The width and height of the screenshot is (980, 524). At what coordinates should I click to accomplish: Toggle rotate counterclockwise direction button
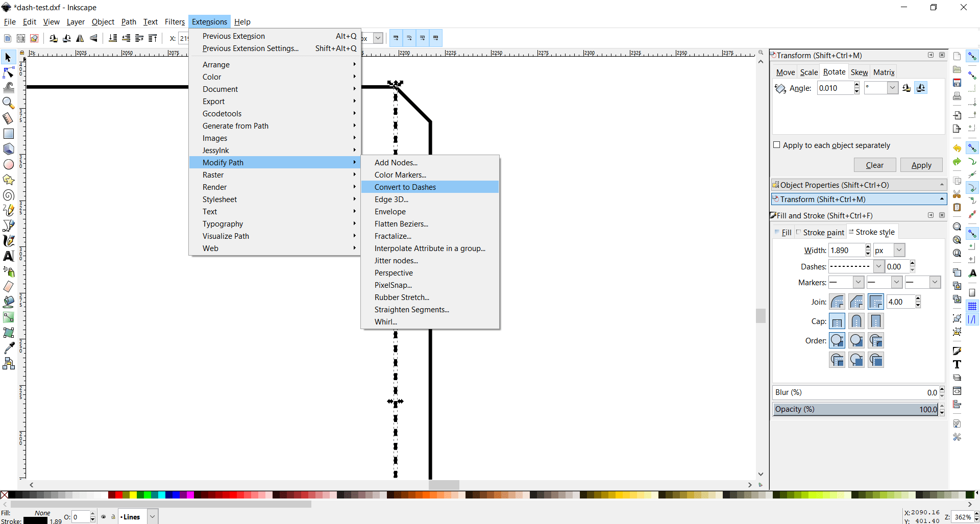pos(906,88)
